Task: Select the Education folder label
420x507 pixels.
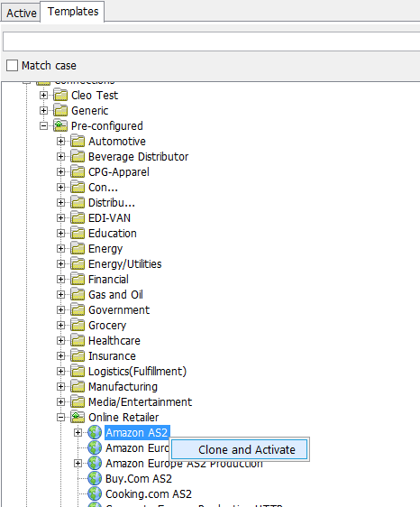Action: point(113,233)
